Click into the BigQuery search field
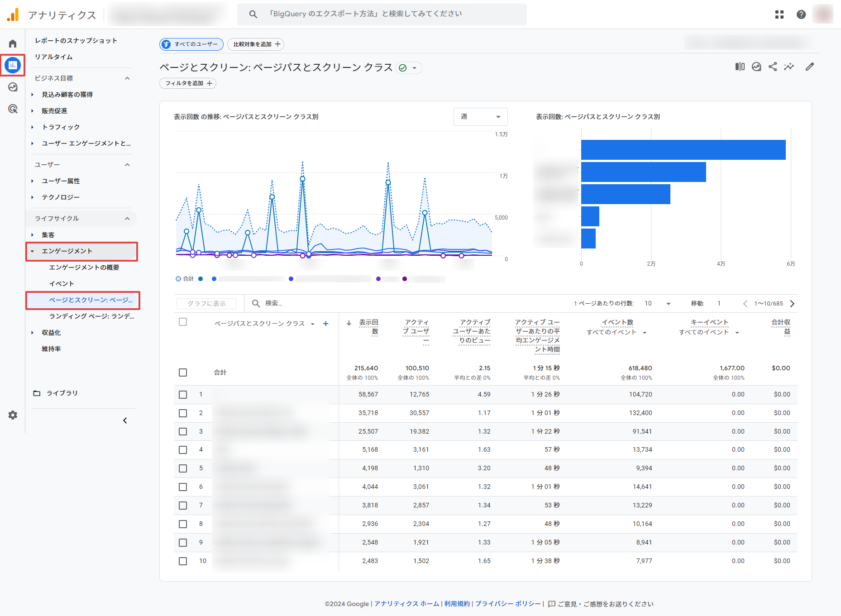This screenshot has width=841, height=616. point(382,14)
